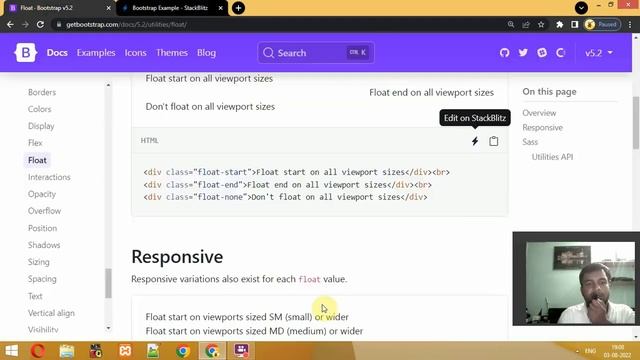Image resolution: width=640 pixels, height=360 pixels.
Task: Open Borders in the sidebar
Action: tap(42, 92)
